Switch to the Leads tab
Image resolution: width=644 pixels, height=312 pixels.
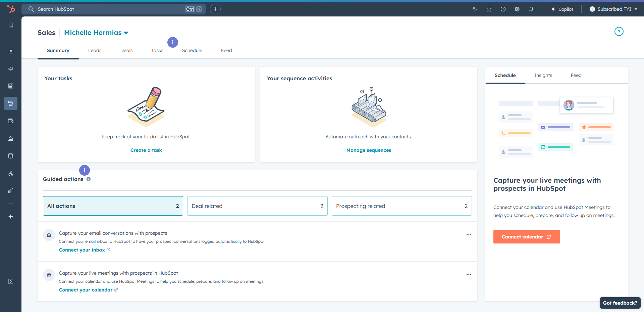coord(95,50)
